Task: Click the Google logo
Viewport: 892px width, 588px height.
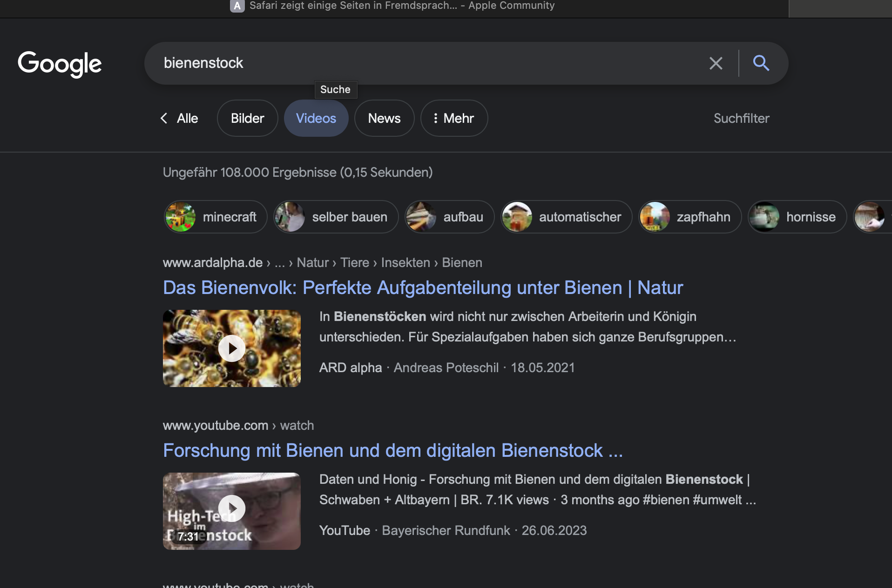Action: coord(60,64)
